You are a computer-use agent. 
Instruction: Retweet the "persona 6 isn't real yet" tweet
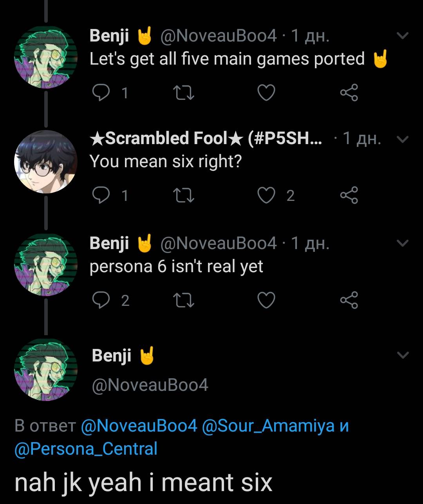pos(183,300)
